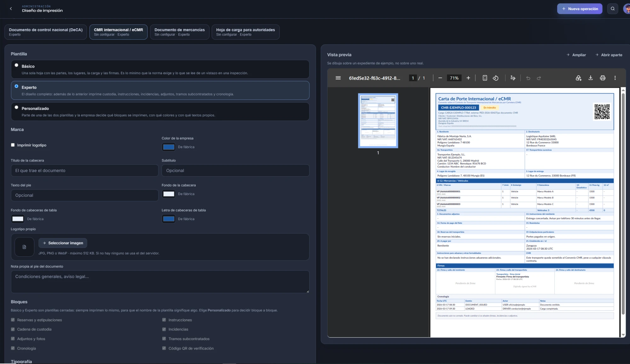This screenshot has height=364, width=630.
Task: Open the user avatar menu
Action: (627, 9)
